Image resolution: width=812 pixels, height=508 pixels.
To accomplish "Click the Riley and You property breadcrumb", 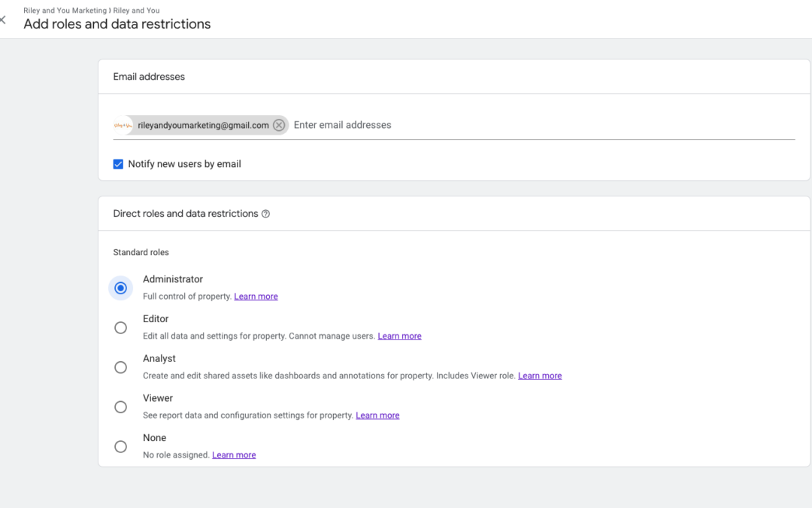I will [136, 11].
